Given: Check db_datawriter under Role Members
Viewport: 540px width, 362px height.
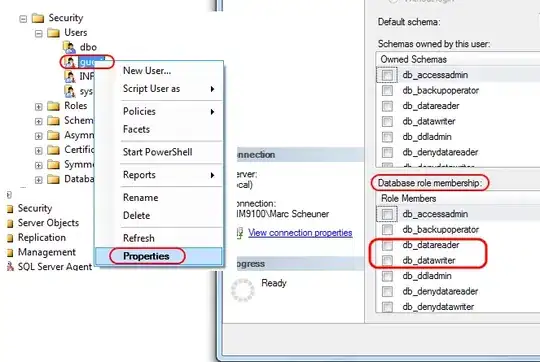Looking at the screenshot, I should pos(387,261).
